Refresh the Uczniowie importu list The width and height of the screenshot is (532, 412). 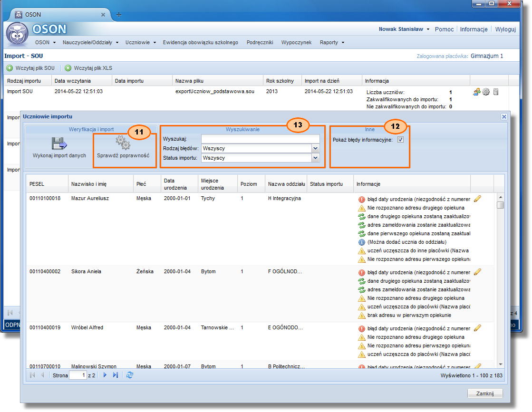tap(130, 375)
